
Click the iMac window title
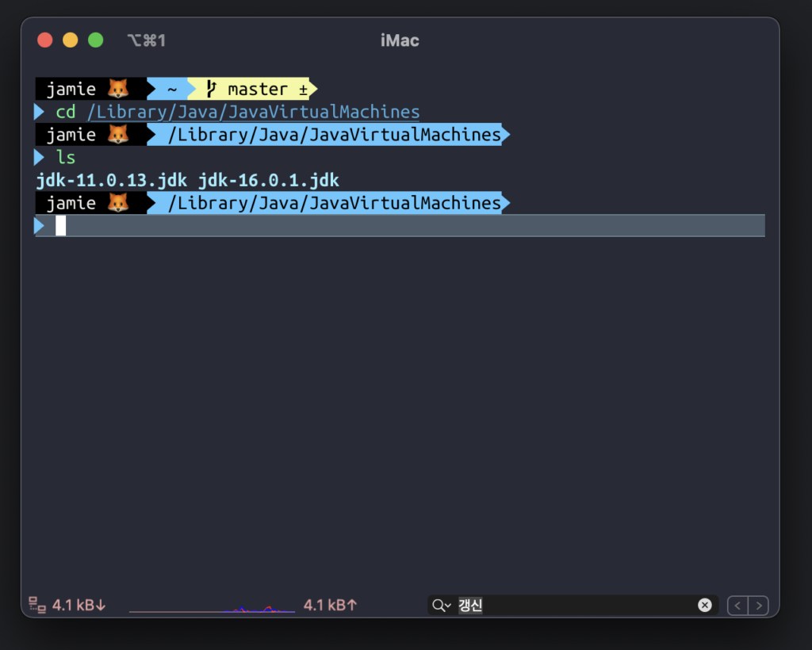[400, 40]
